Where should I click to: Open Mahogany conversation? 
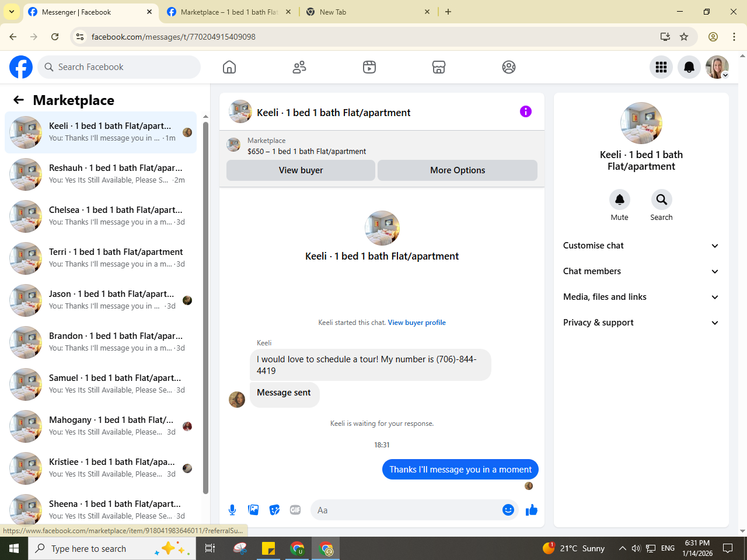click(x=101, y=426)
